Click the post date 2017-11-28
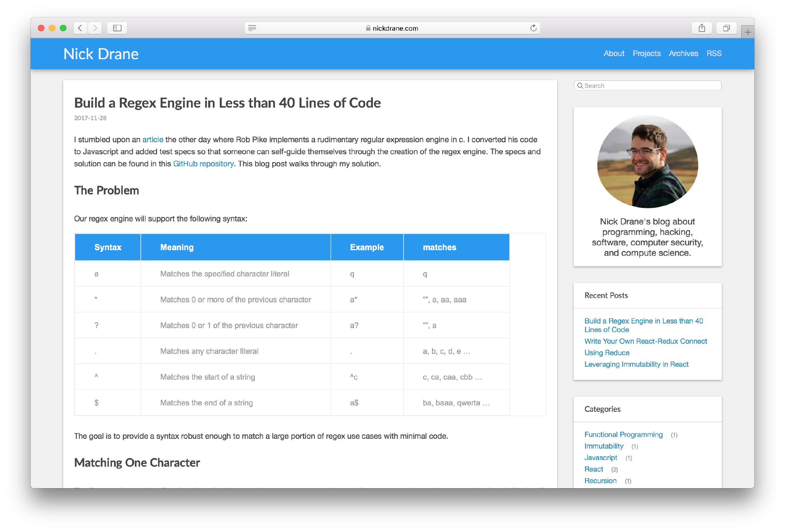The height and width of the screenshot is (532, 785). pos(90,118)
